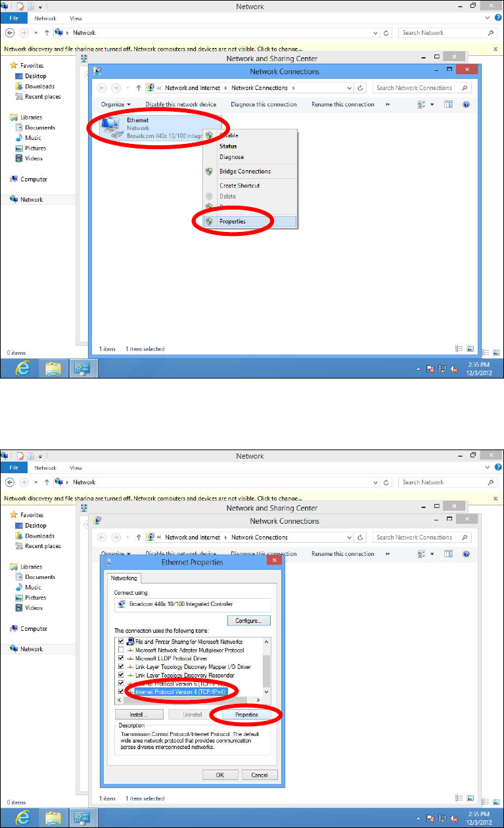The image size is (504, 828).
Task: Open View ribbon tab in context-menu screenshot
Action: coord(76,18)
